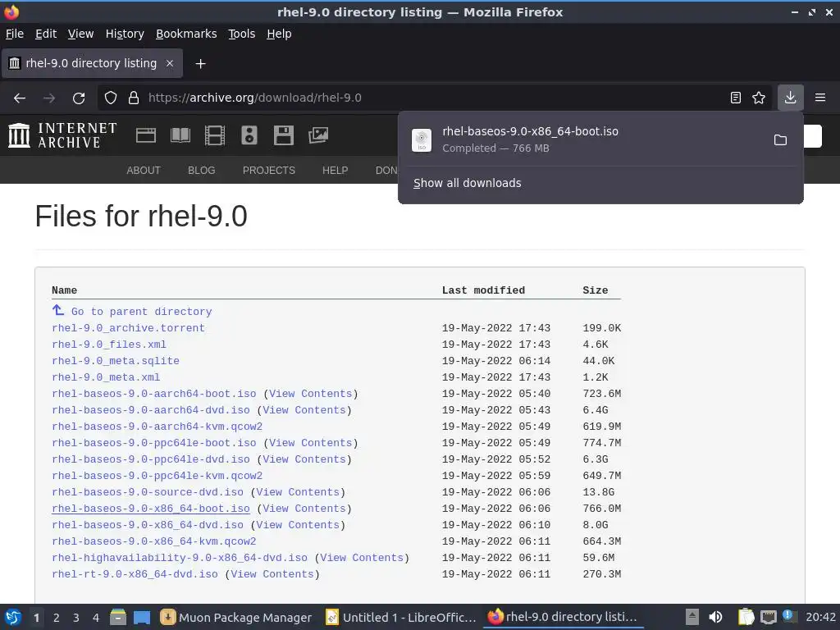This screenshot has width=840, height=630.
Task: Reload the page with the refresh icon
Action: click(79, 98)
